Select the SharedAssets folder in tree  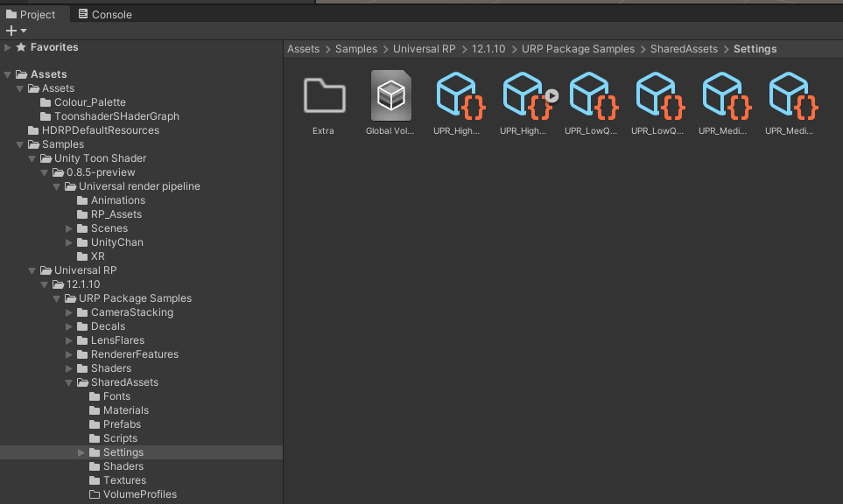[118, 382]
